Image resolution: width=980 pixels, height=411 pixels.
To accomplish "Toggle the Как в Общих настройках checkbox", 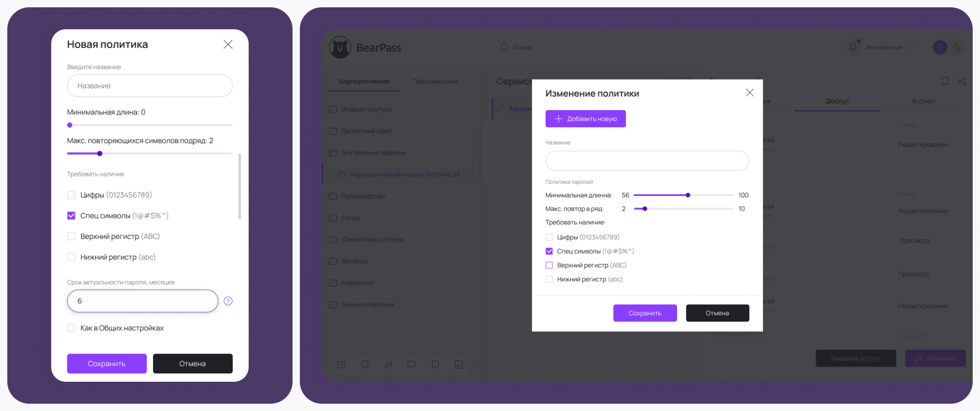I will [71, 328].
